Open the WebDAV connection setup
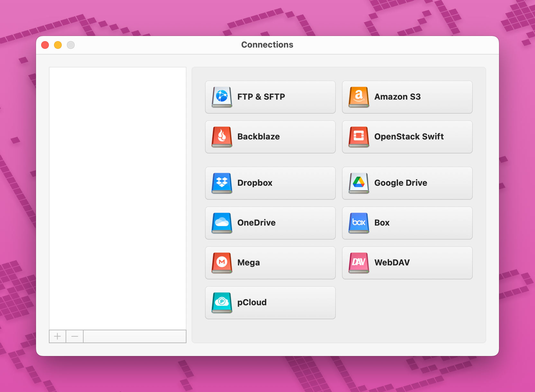This screenshot has height=392, width=535. click(x=407, y=263)
